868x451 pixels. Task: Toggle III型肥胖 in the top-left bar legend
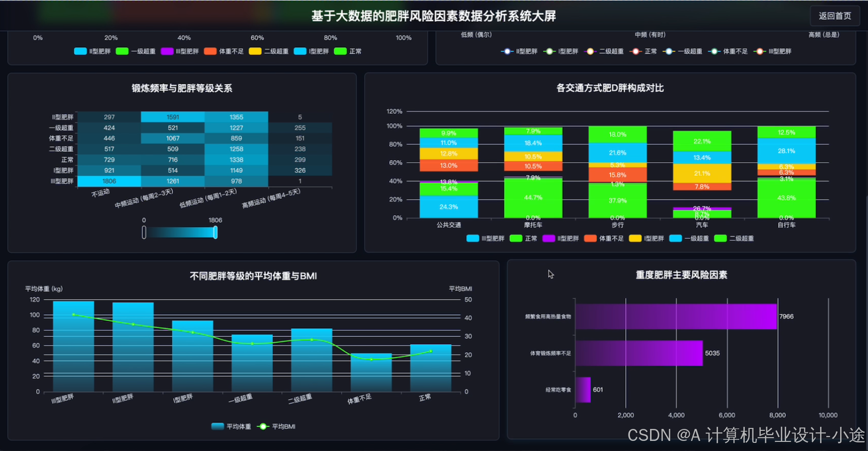(x=180, y=51)
